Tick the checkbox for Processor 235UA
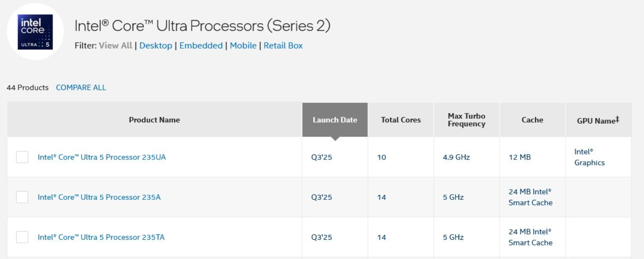The width and height of the screenshot is (644, 259). pos(22,157)
